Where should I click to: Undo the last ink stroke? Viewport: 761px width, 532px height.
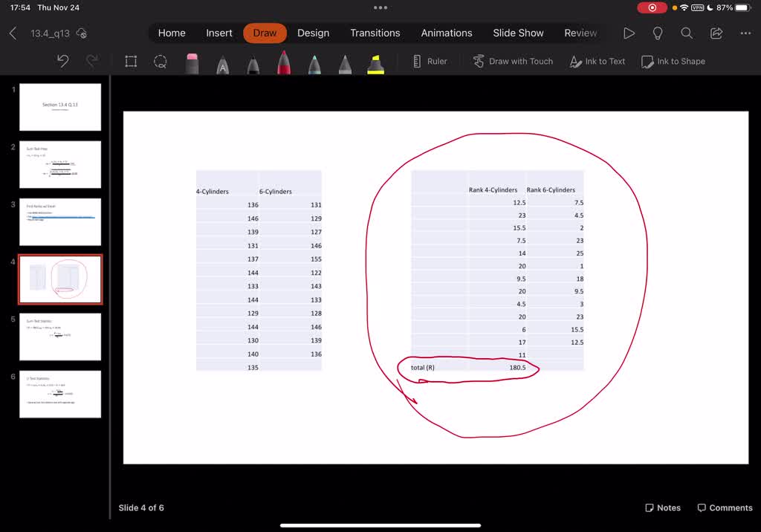[62, 61]
